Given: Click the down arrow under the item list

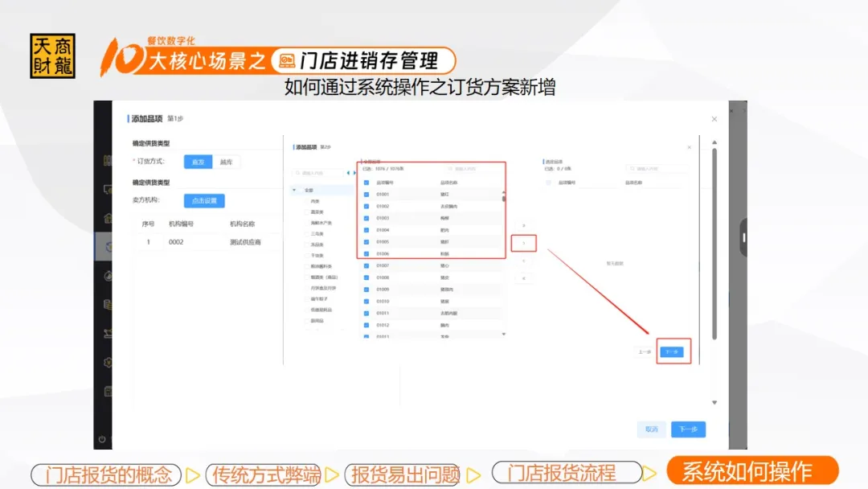Looking at the screenshot, I should tap(504, 333).
